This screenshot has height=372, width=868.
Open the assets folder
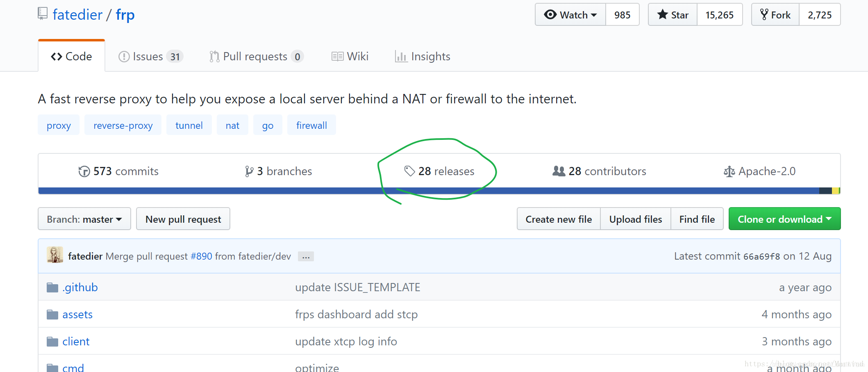(77, 315)
